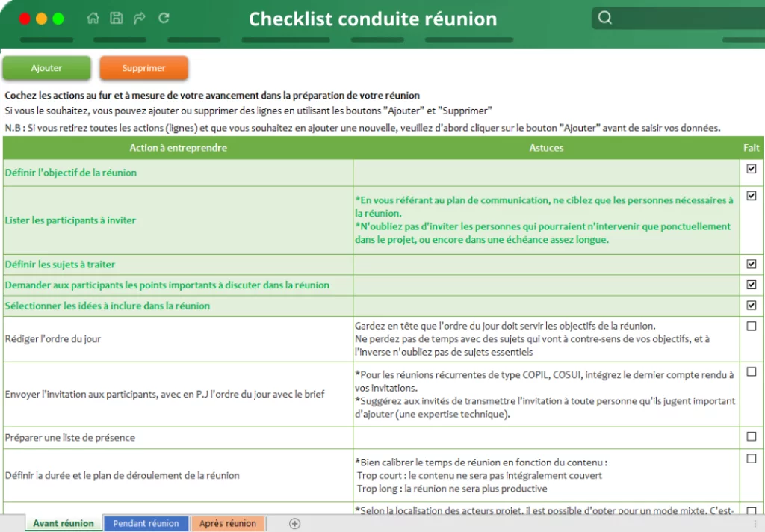The width and height of the screenshot is (765, 532).
Task: Uncheck "Définir l'objectif de la réunion" checkbox
Action: click(752, 169)
